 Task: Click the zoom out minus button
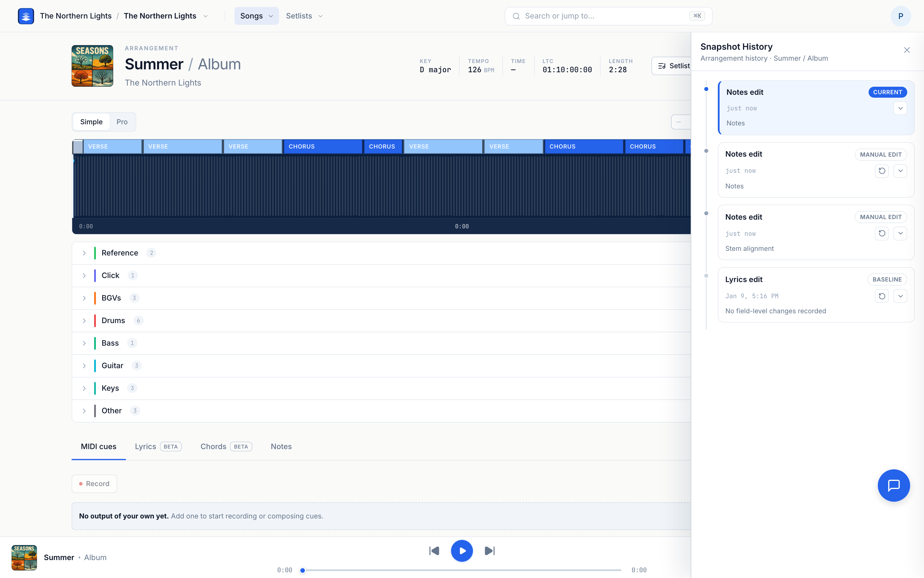679,122
